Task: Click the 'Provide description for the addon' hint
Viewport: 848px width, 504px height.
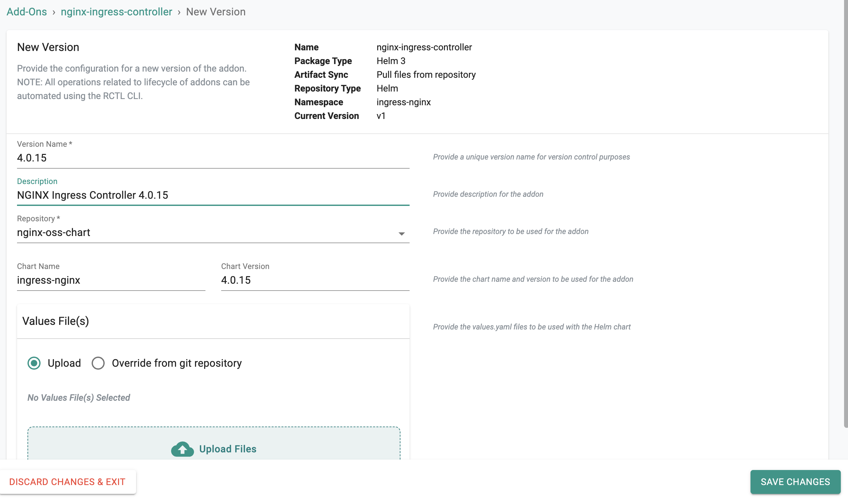Action: tap(488, 194)
